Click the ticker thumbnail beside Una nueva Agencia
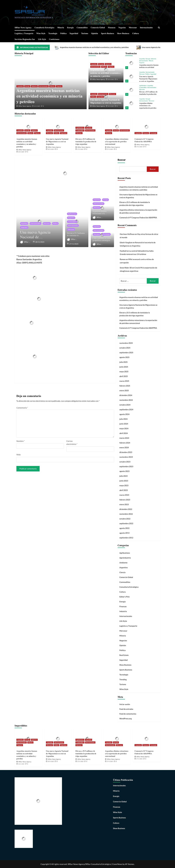This screenshot has width=175, height=868. coord(139,47)
